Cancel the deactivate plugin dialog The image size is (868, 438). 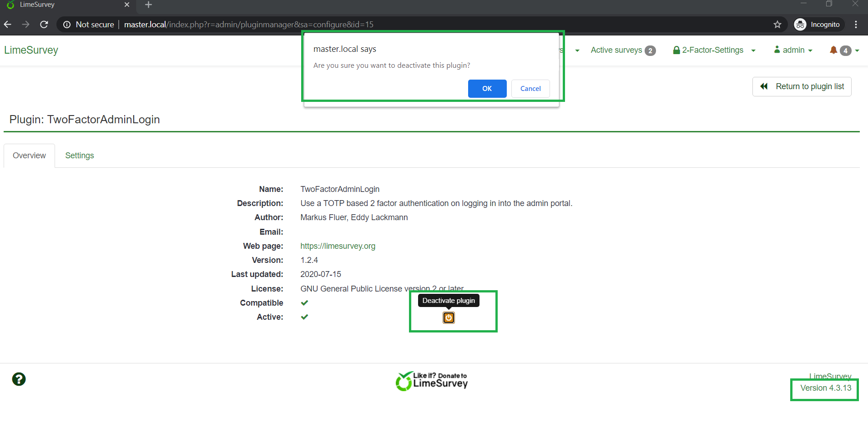[530, 89]
